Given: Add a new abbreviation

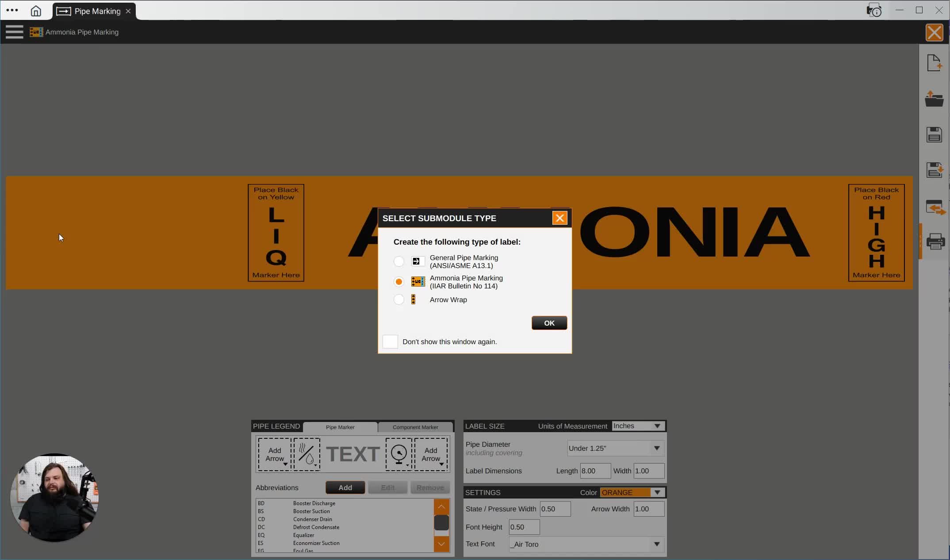Looking at the screenshot, I should pos(345,487).
